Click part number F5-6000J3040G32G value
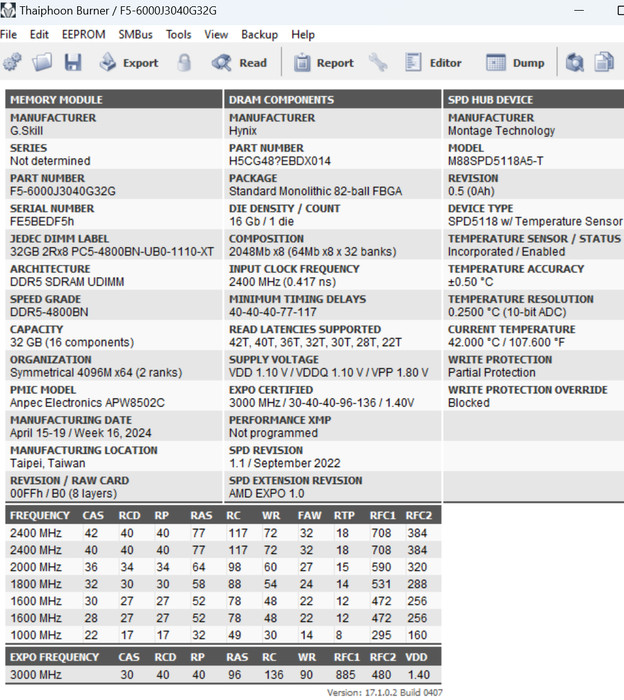 pyautogui.click(x=62, y=192)
